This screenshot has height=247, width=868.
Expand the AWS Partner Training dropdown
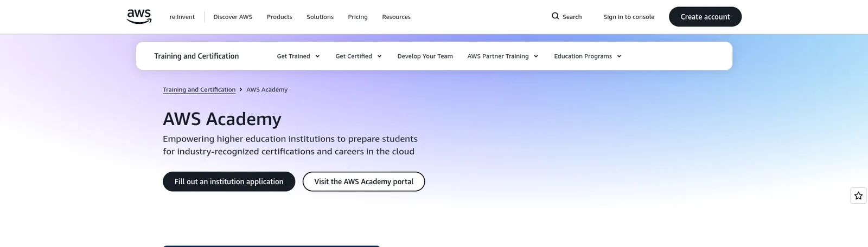[503, 56]
